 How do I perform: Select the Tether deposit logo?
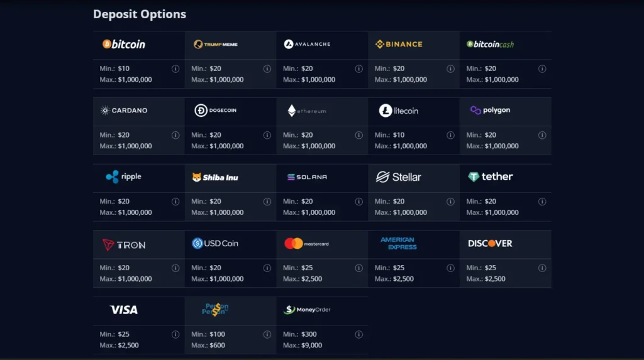[491, 177]
